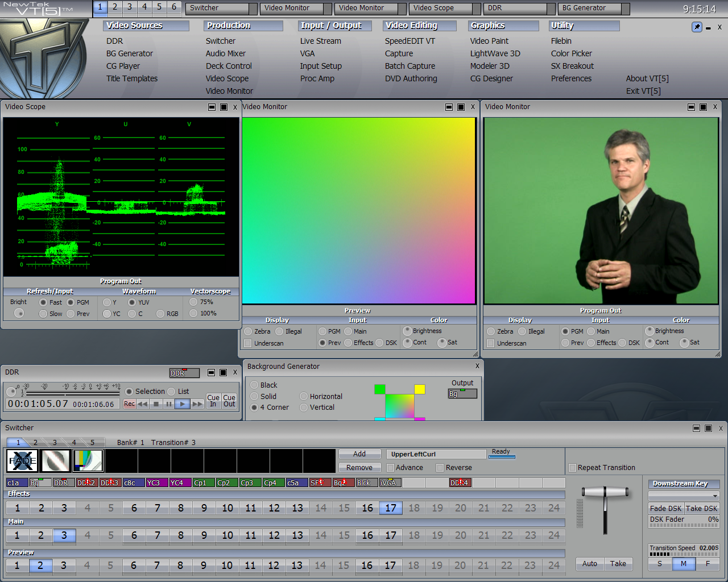Fast forward the DDR clip
This screenshot has height=582, width=728.
point(197,404)
